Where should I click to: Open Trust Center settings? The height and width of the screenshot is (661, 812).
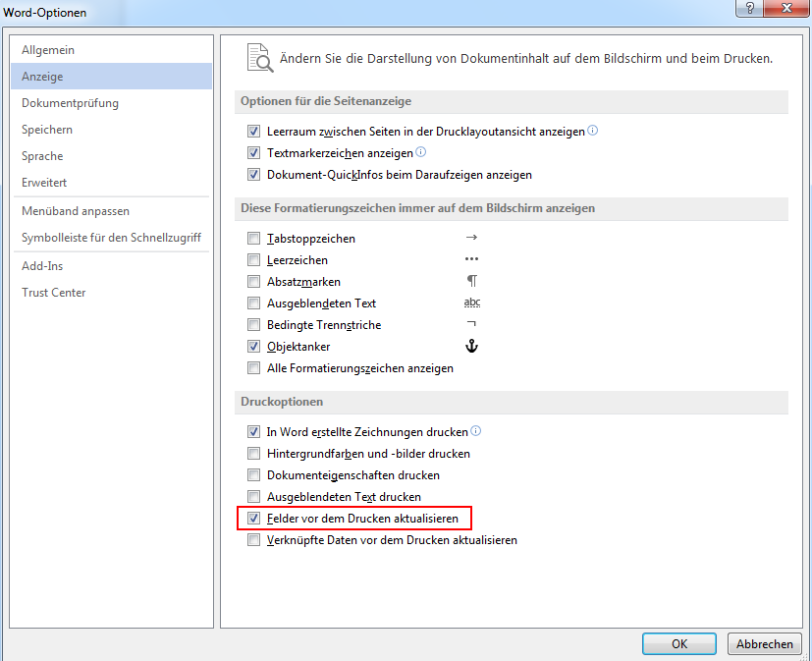[111, 292]
